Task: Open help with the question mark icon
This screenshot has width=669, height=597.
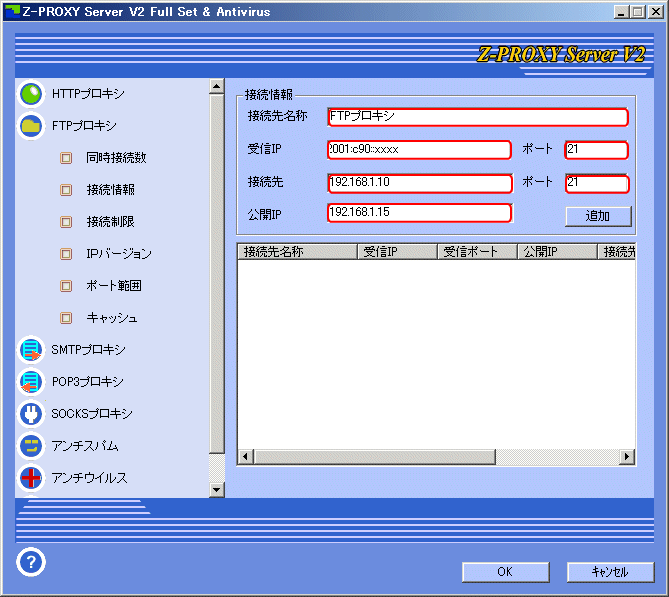Action: pos(31,562)
